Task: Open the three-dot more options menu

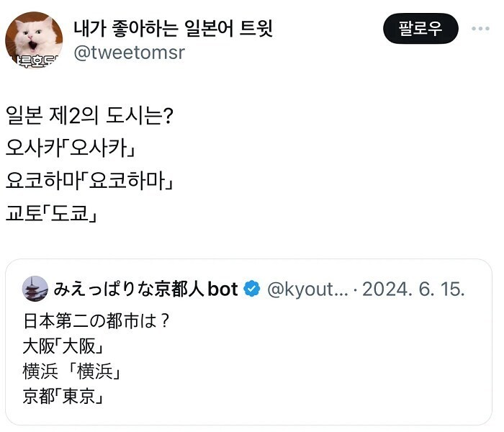Action: point(480,29)
